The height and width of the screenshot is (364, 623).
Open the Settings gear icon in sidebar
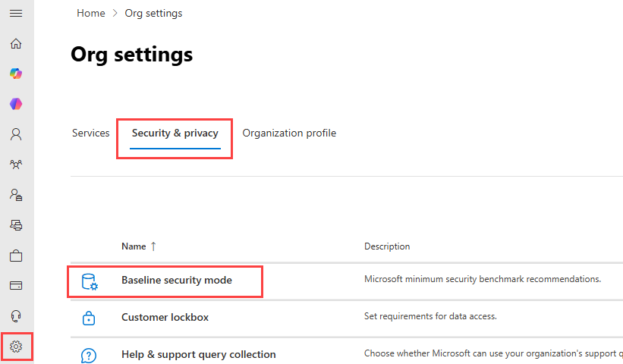click(x=16, y=347)
